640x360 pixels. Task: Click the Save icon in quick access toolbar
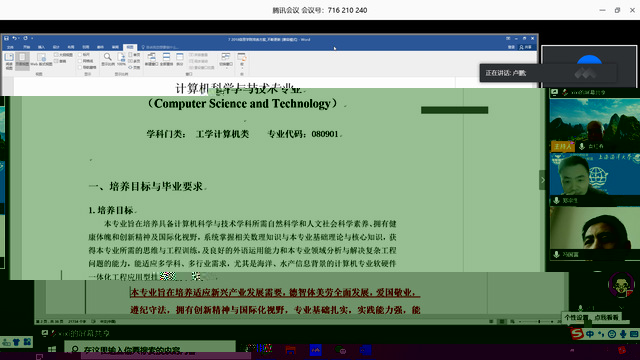6,38
